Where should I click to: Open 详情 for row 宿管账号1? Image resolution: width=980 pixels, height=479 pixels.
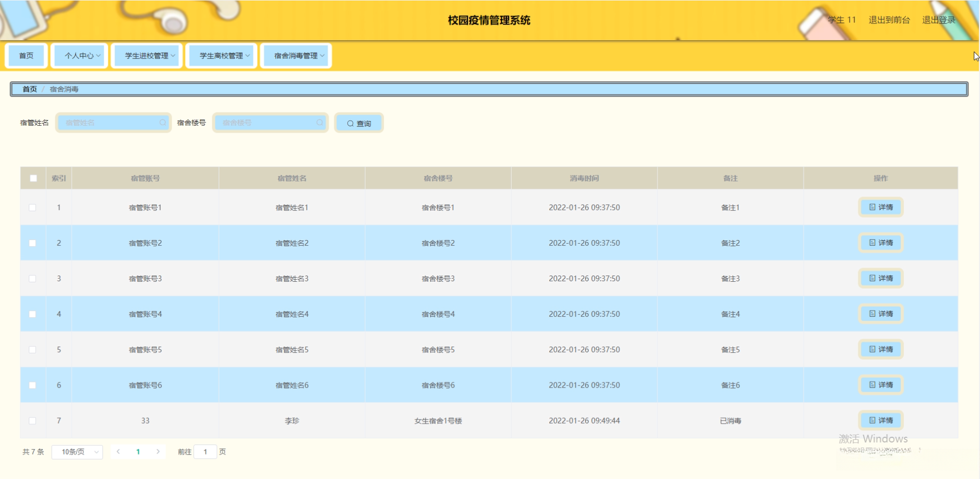click(x=881, y=207)
